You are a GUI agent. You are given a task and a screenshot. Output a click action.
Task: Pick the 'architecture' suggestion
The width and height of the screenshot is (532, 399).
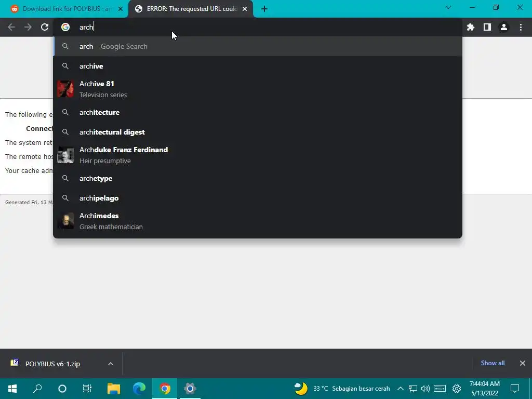258,112
